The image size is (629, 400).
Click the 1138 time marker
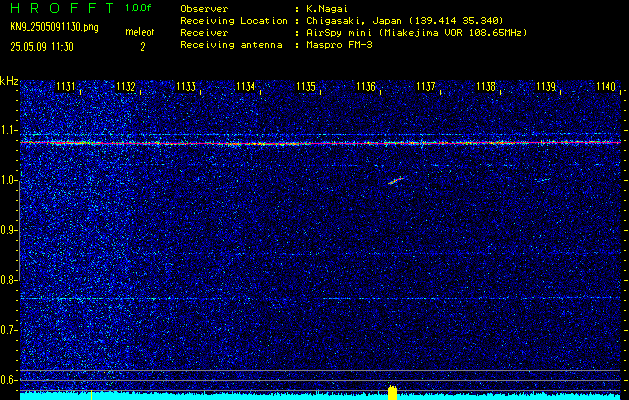coord(486,86)
